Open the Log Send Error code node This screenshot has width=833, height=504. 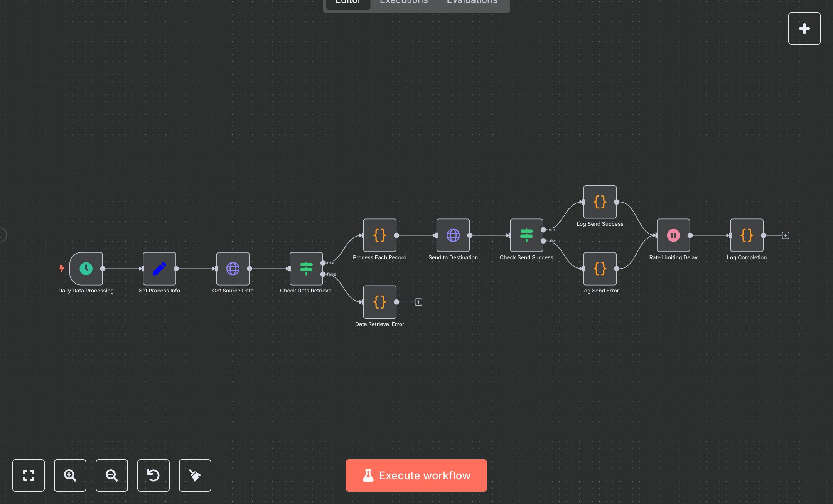(599, 269)
